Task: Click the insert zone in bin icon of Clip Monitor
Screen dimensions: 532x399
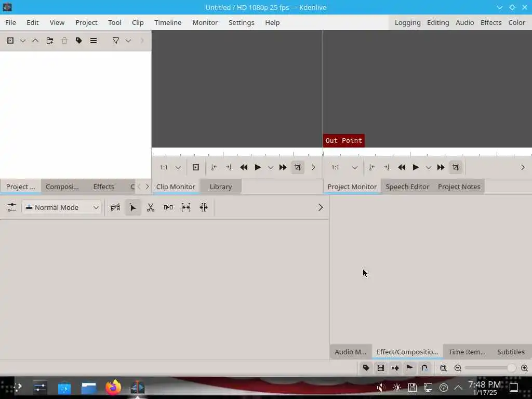Action: 196,167
